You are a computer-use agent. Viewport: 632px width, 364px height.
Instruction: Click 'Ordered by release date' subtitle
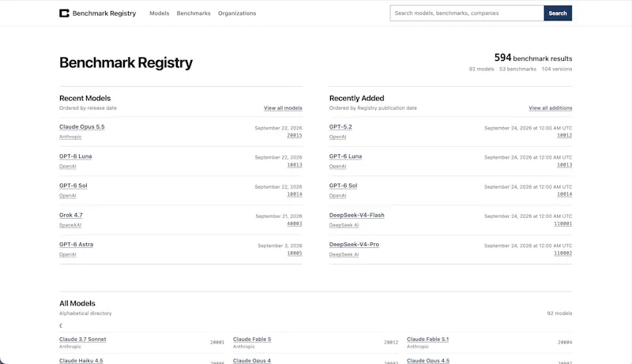coord(88,108)
